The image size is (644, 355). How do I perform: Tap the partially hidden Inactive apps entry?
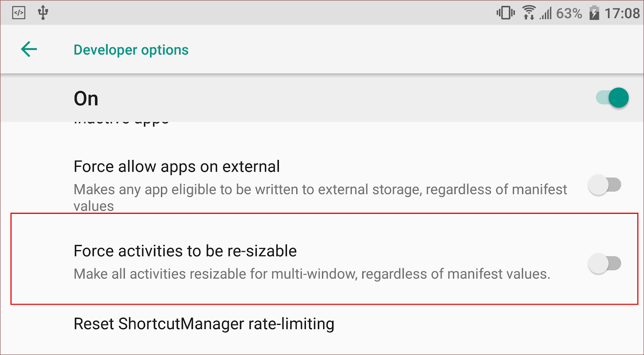[121, 123]
